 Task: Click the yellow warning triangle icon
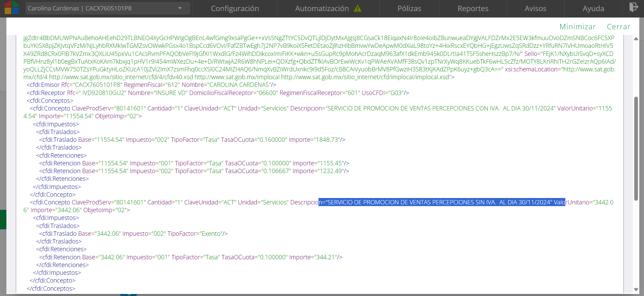[357, 9]
